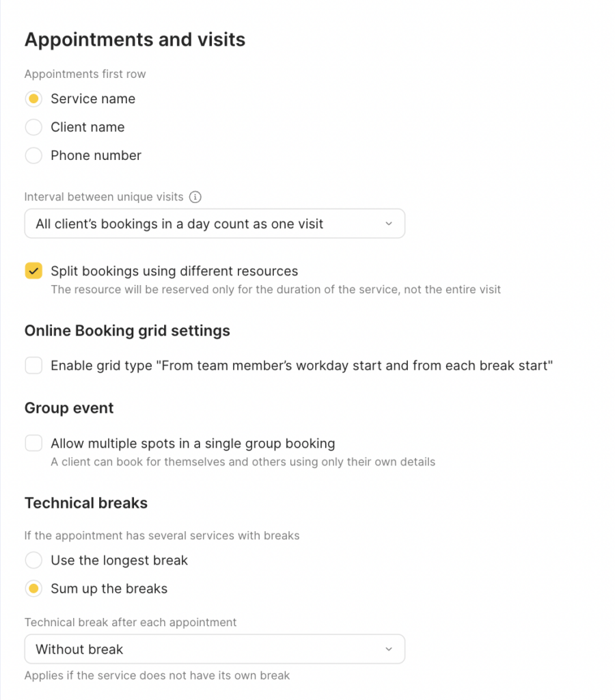
Task: Select the Sum up the breaks radio button
Action: point(33,589)
